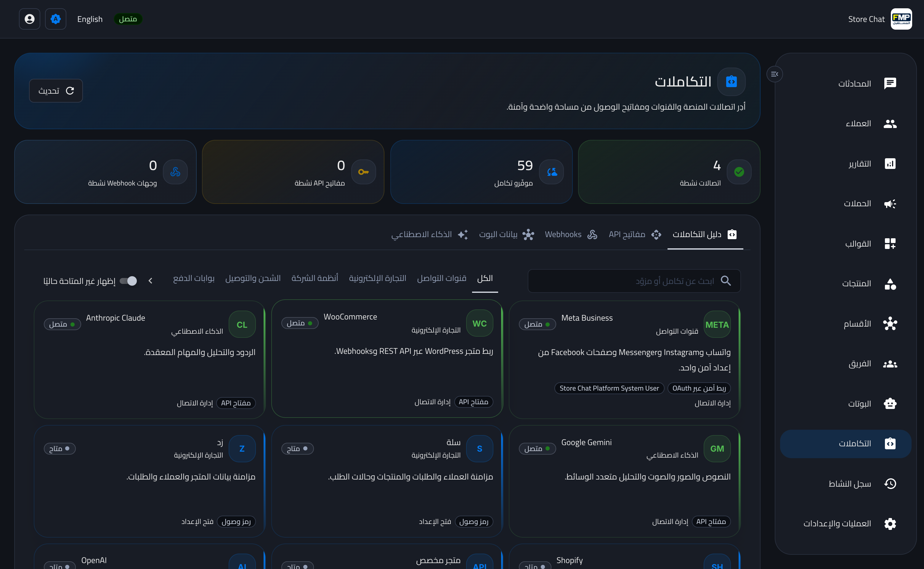Switch to the بيانات البوت tab

(506, 234)
